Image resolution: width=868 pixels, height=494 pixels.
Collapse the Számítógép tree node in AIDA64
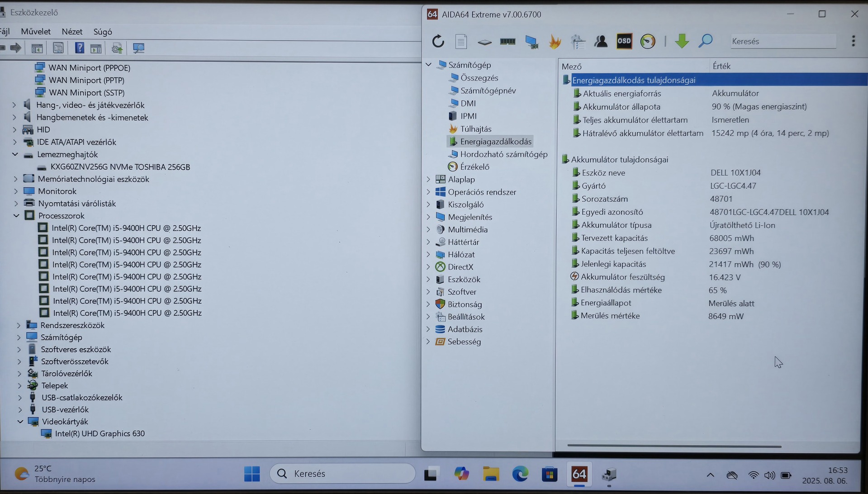(428, 65)
